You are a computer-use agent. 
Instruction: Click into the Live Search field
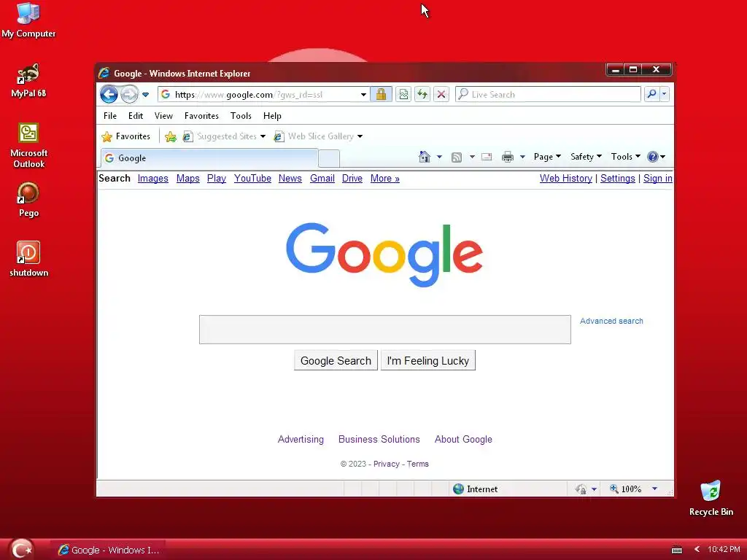coord(548,94)
